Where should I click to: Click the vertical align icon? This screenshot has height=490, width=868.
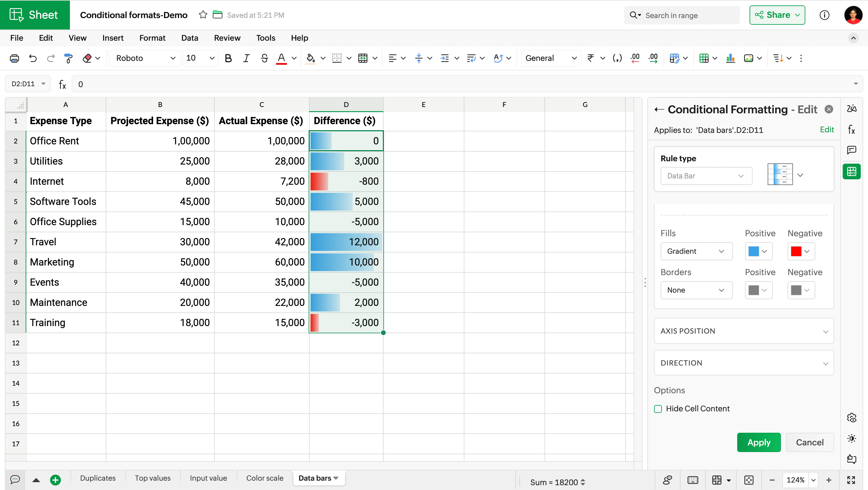[x=419, y=58]
